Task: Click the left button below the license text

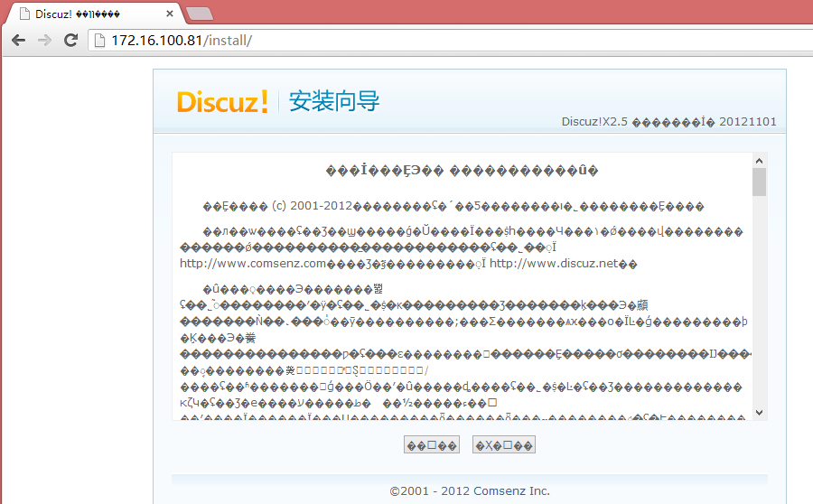Action: point(432,445)
